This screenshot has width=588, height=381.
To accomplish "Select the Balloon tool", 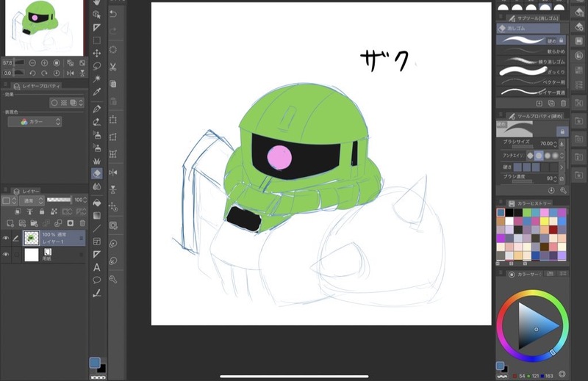I will 97,280.
